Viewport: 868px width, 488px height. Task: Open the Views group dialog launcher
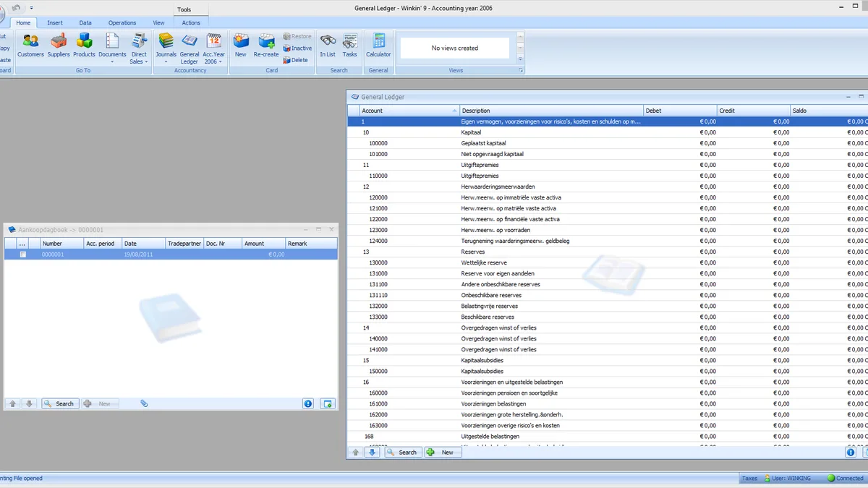point(520,70)
